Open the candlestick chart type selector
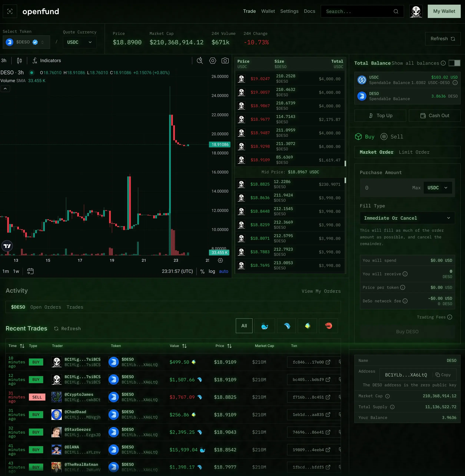This screenshot has width=465, height=476. [19, 61]
